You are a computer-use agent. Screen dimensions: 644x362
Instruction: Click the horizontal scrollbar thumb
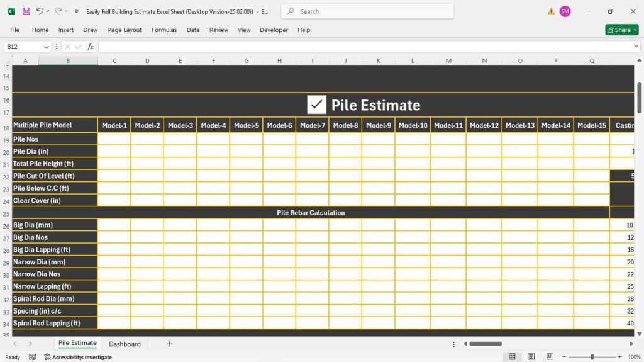tap(486, 344)
